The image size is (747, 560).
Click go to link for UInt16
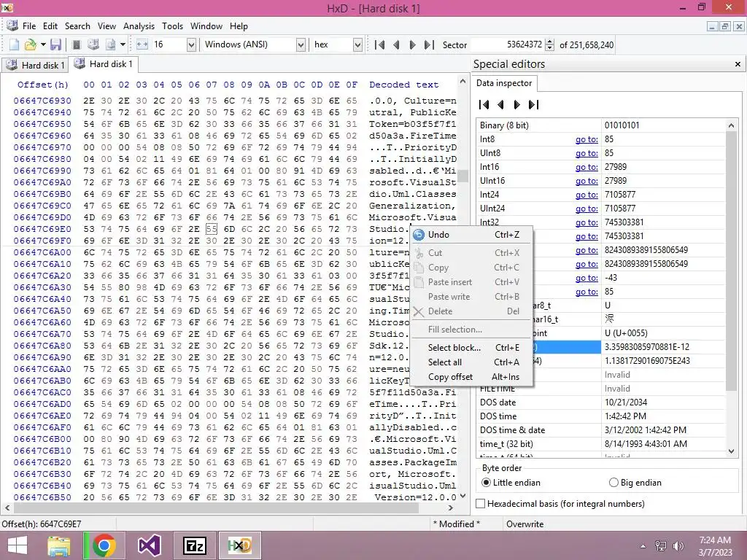[x=586, y=181]
